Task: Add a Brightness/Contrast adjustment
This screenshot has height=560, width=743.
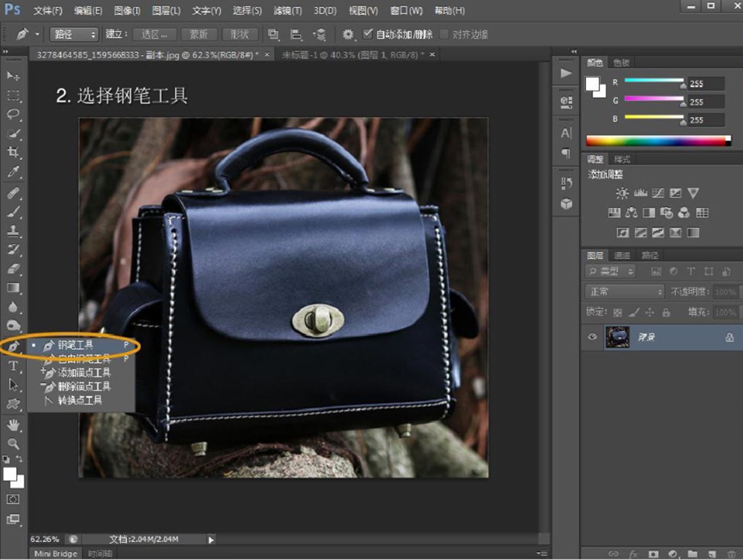Action: click(x=622, y=193)
